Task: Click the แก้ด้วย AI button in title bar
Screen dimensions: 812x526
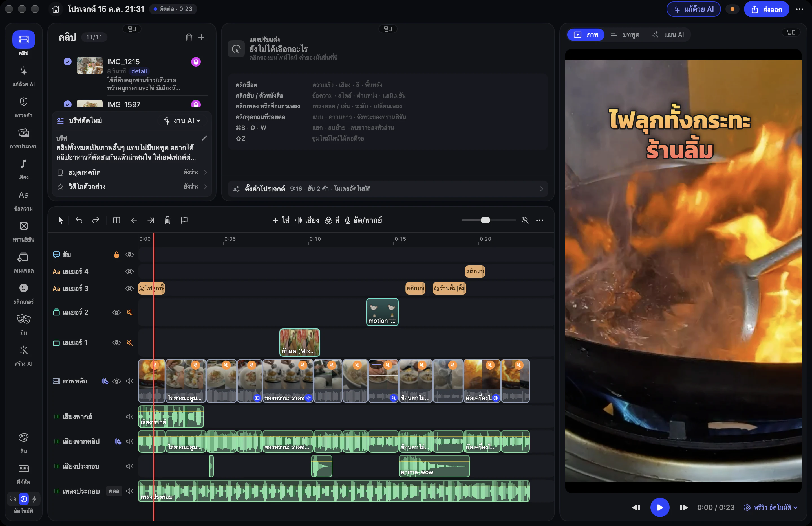Action: (x=694, y=9)
